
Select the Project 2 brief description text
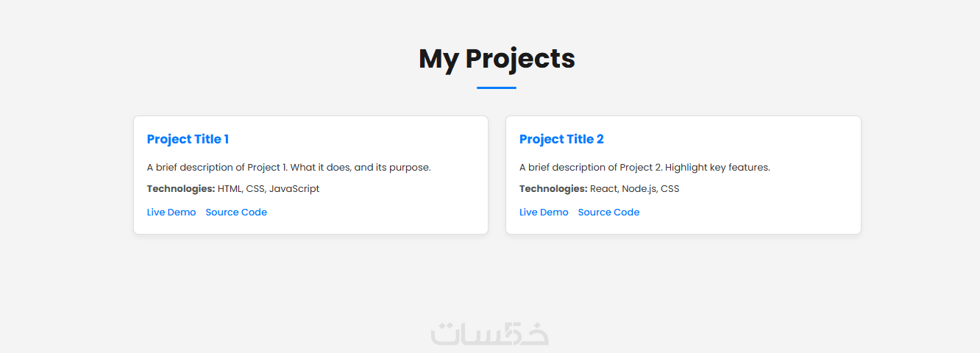pyautogui.click(x=645, y=168)
